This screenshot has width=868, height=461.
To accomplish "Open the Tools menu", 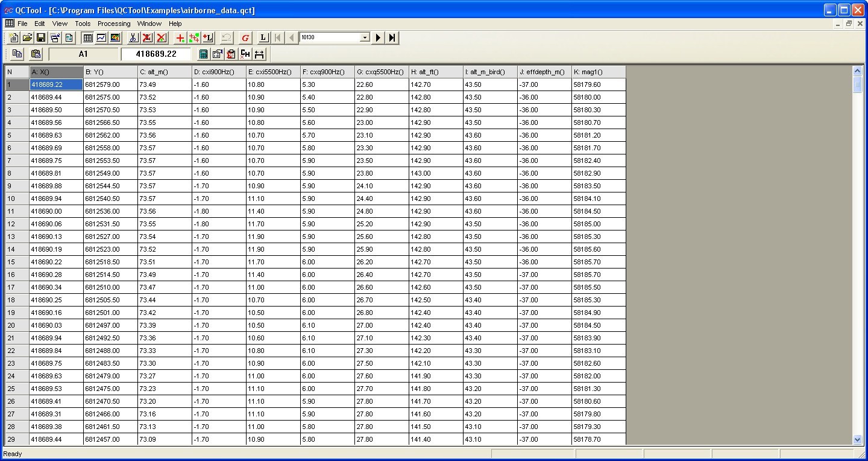I will tap(83, 24).
